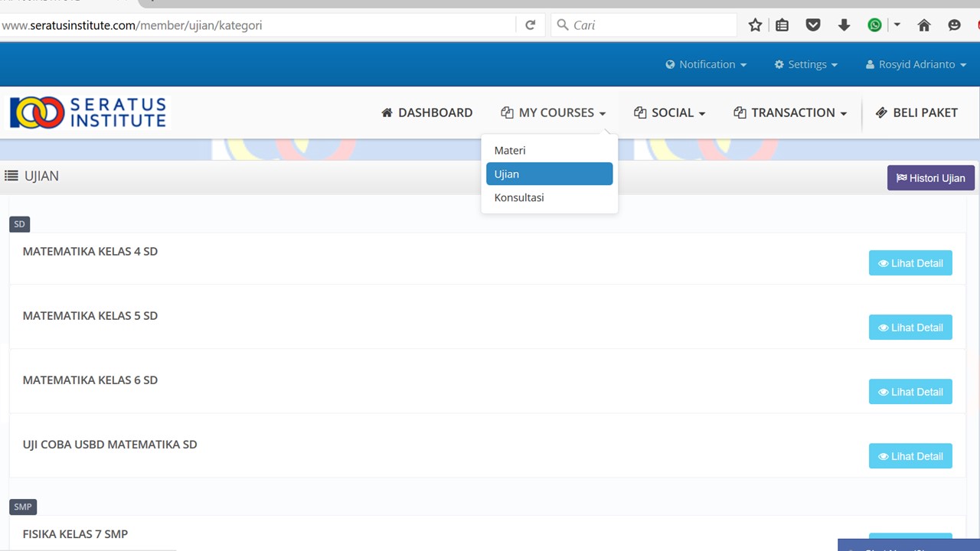The image size is (980, 551).
Task: Open the Settings dropdown
Action: tap(806, 64)
